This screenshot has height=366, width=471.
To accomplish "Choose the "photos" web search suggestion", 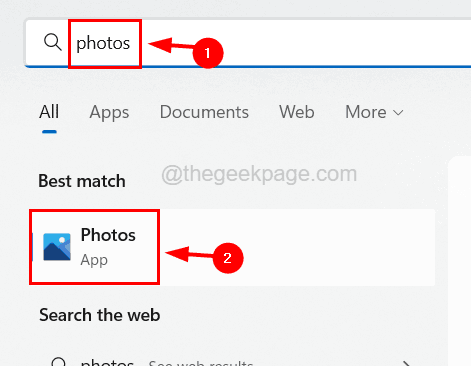I will [107, 363].
